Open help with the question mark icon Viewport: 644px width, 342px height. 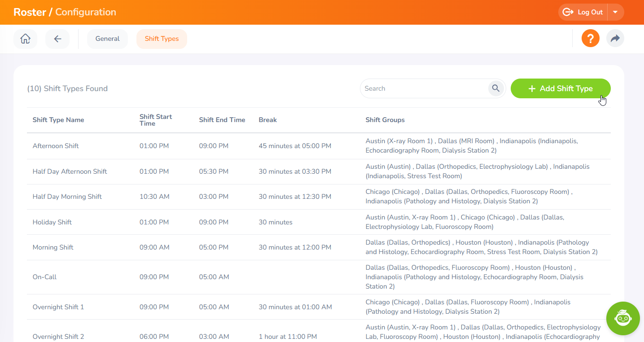[x=590, y=39]
